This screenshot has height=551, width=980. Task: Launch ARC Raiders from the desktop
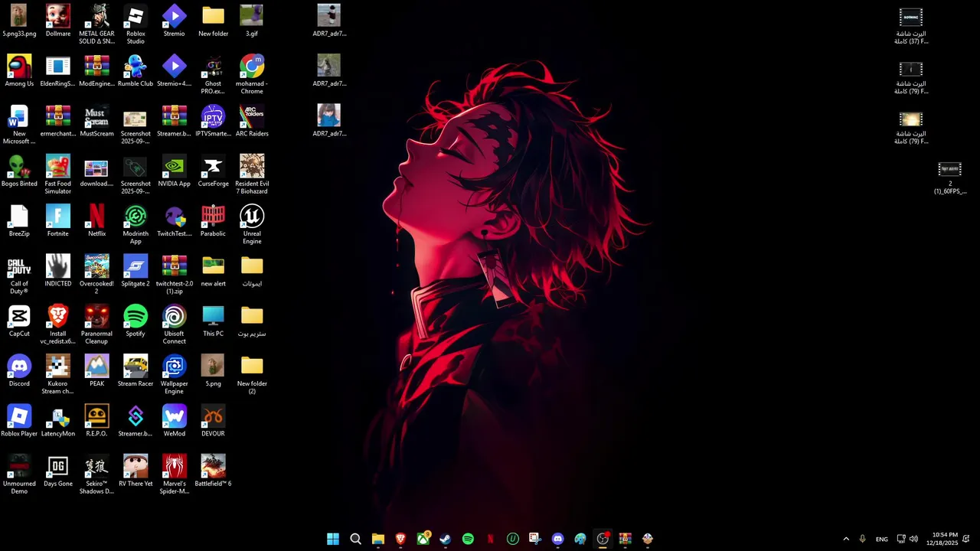pos(252,121)
